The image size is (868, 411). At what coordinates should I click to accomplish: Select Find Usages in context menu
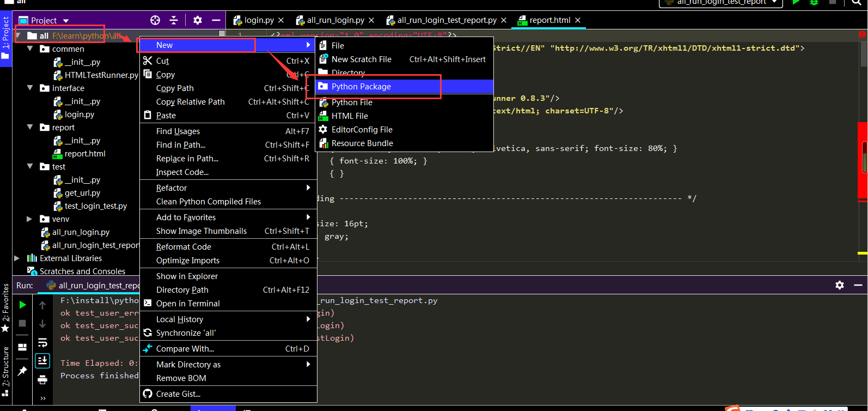click(x=228, y=131)
